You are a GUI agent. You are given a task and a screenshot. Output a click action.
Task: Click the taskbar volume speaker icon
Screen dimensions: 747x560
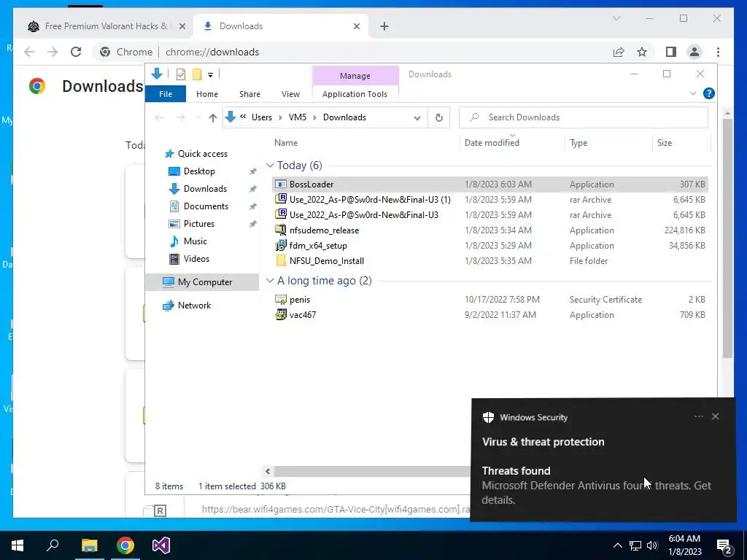[x=652, y=545]
